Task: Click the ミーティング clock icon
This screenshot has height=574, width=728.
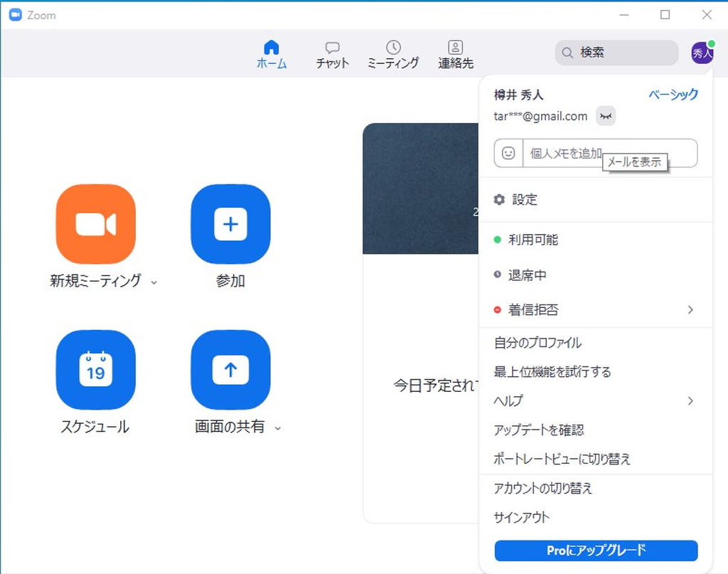Action: point(393,47)
